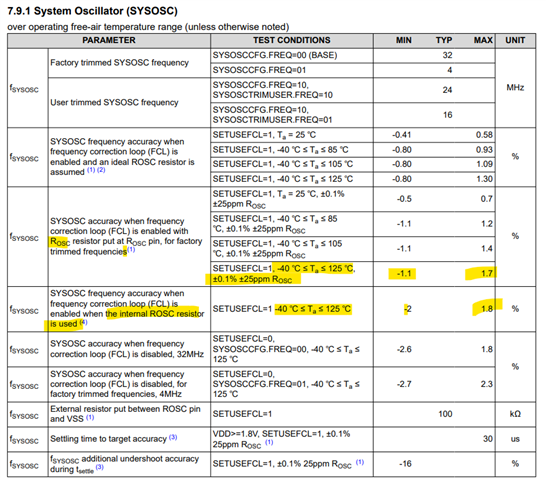Click 'FCL is disabled, 32MHz' parameter description
The image size is (546, 480).
tap(127, 349)
